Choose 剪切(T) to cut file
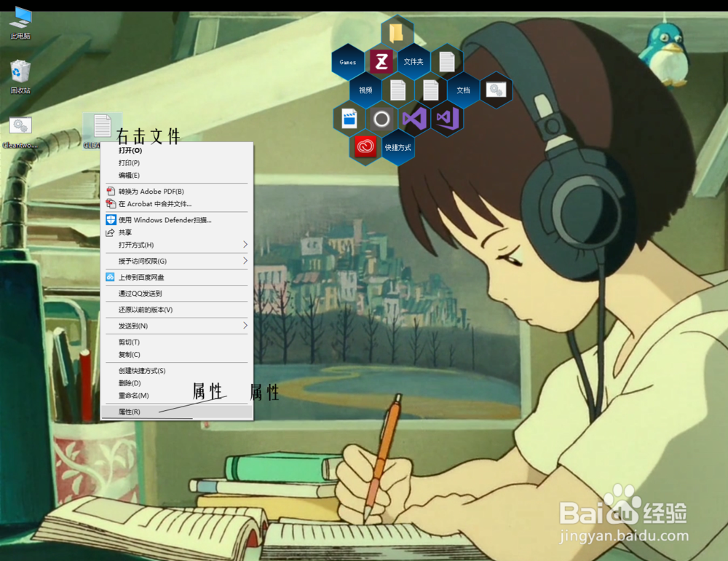728x561 pixels. pyautogui.click(x=177, y=342)
